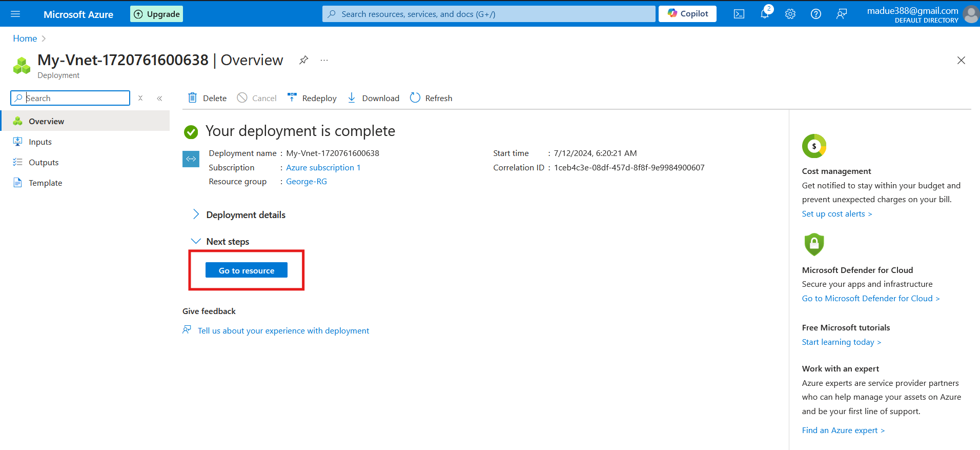
Task: Go to Home via breadcrumb
Action: tap(25, 38)
